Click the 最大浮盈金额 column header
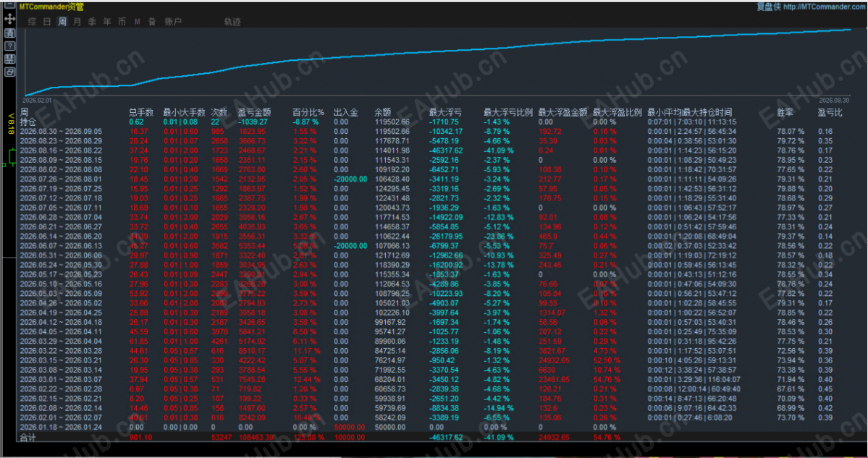This screenshot has height=458, width=868. point(562,112)
